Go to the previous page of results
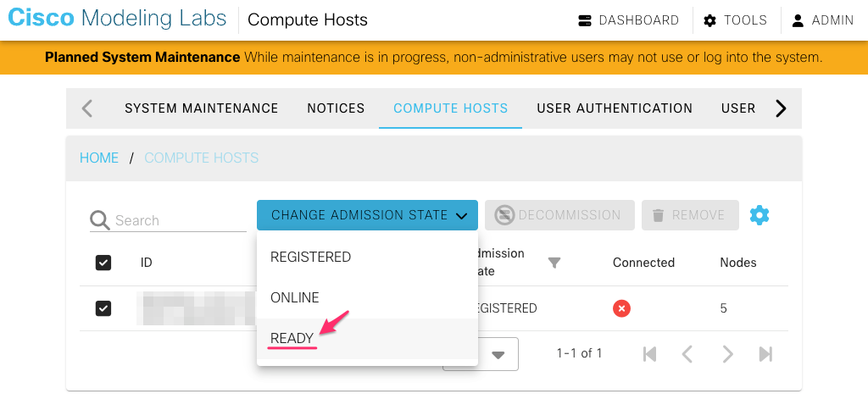The height and width of the screenshot is (399, 868). click(x=687, y=353)
